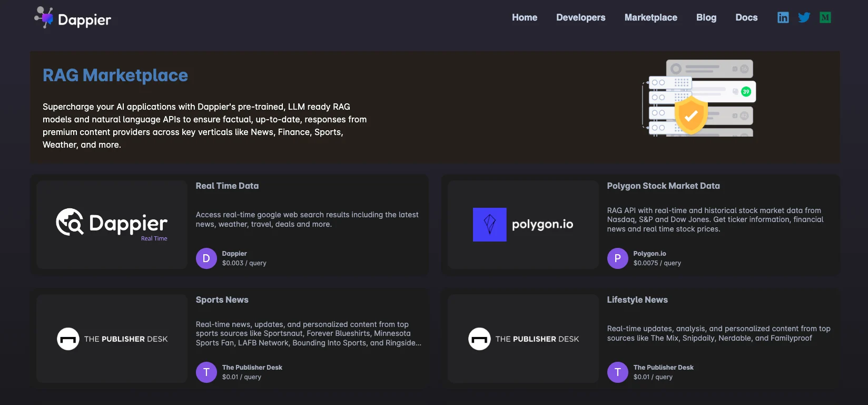This screenshot has height=405, width=868.
Task: Click the banner intro paragraph about Dappier
Action: coord(205,126)
